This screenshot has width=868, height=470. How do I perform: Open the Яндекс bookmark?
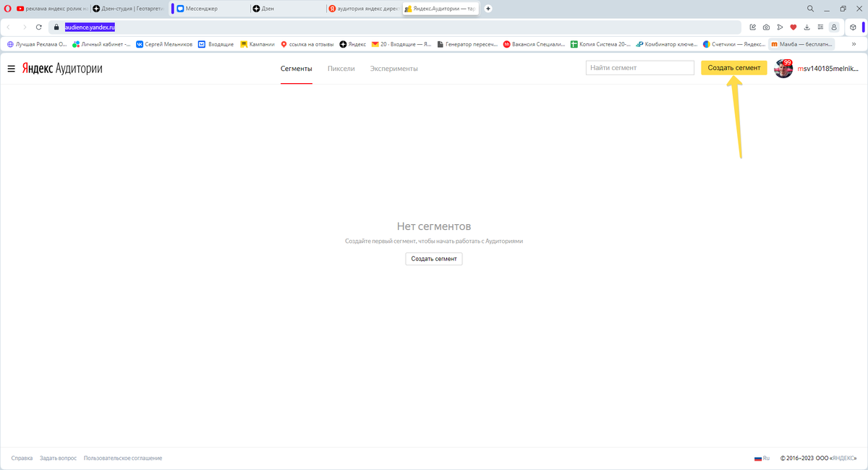pyautogui.click(x=353, y=44)
